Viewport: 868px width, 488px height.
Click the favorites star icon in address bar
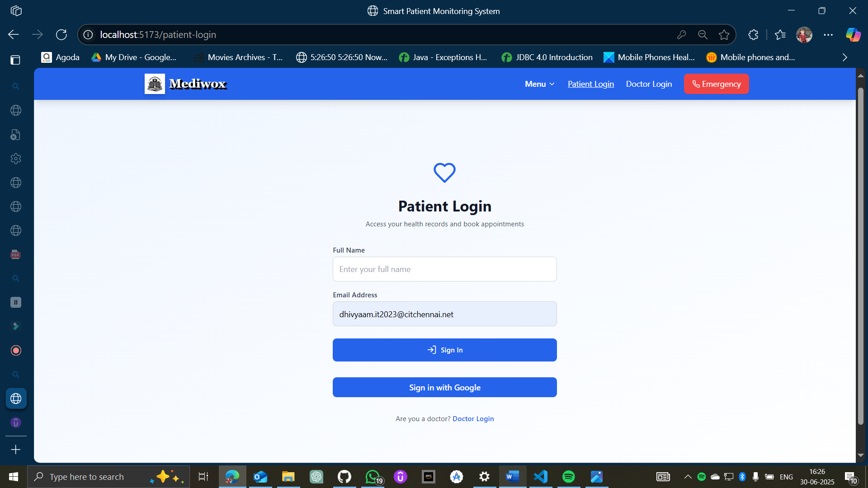(724, 35)
